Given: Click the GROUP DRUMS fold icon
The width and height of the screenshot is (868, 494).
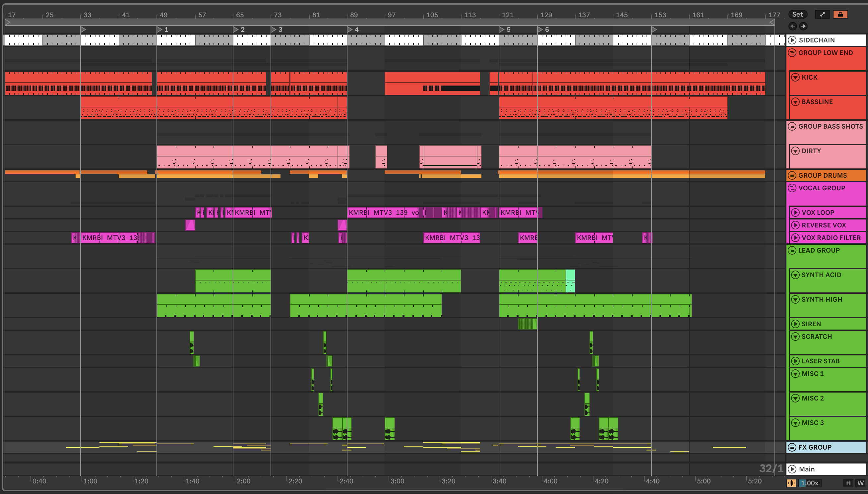Looking at the screenshot, I should 792,175.
